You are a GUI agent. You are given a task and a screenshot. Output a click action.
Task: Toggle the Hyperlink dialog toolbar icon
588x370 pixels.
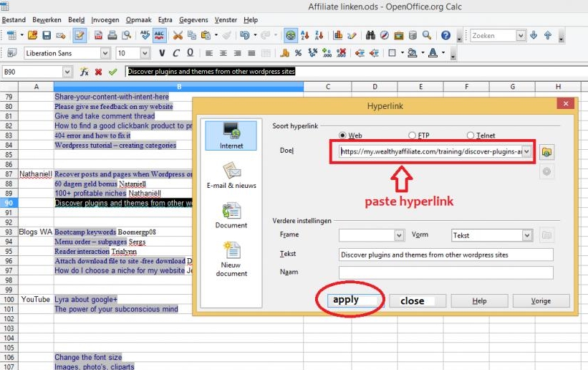coord(291,35)
